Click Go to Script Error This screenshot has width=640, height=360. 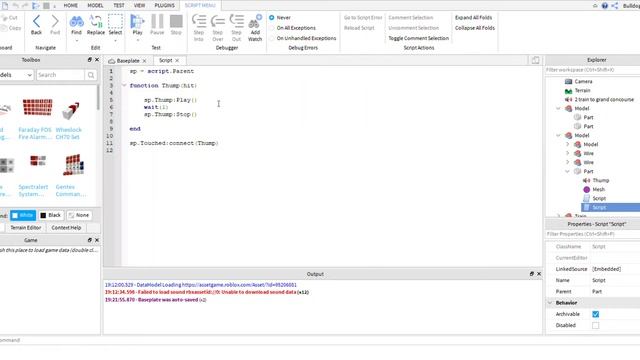tap(363, 18)
